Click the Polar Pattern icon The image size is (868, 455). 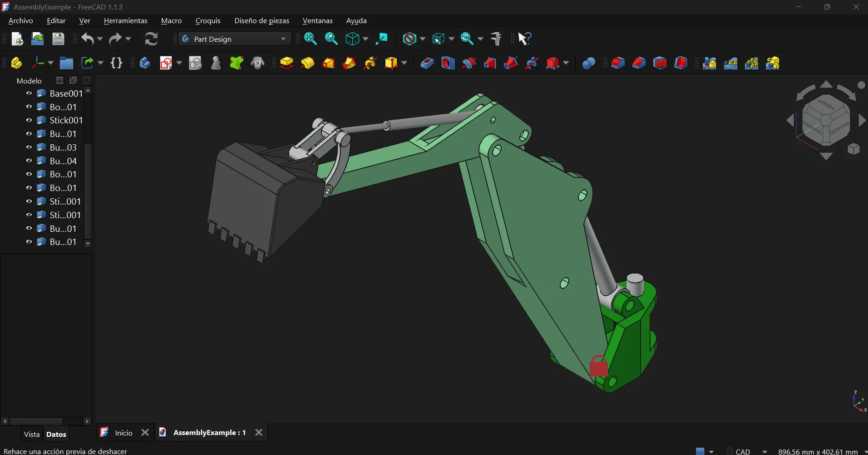pos(751,63)
